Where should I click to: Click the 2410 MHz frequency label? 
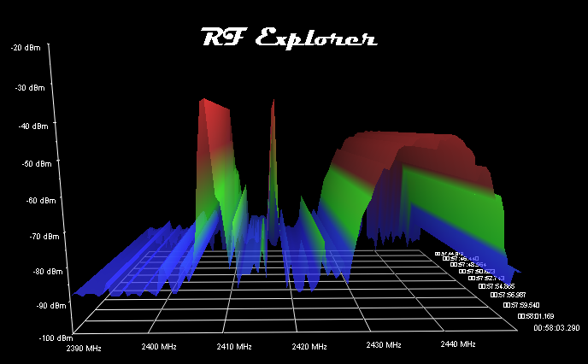234,347
